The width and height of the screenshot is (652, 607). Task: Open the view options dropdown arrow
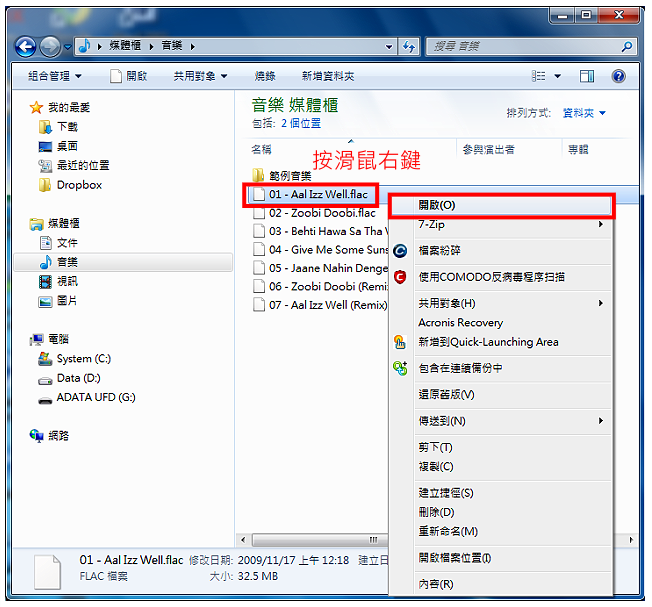click(558, 76)
